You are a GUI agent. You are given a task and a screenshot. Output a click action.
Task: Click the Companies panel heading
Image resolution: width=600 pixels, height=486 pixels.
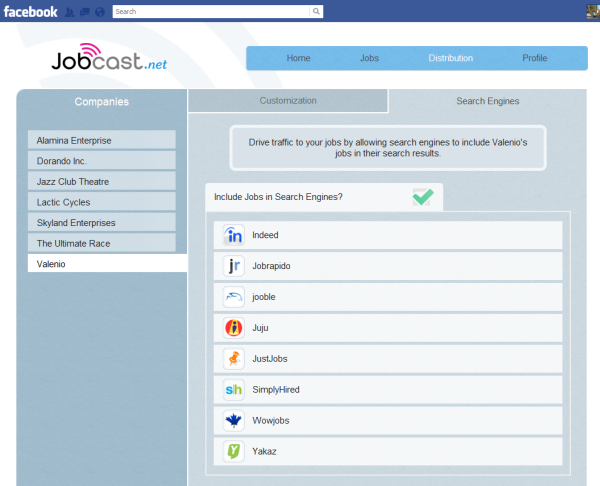[x=102, y=102]
